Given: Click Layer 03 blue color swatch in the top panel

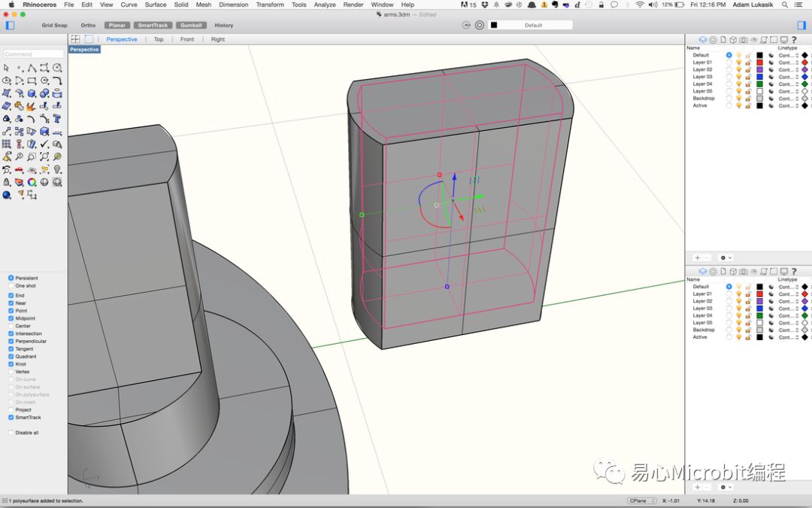Looking at the screenshot, I should [759, 77].
